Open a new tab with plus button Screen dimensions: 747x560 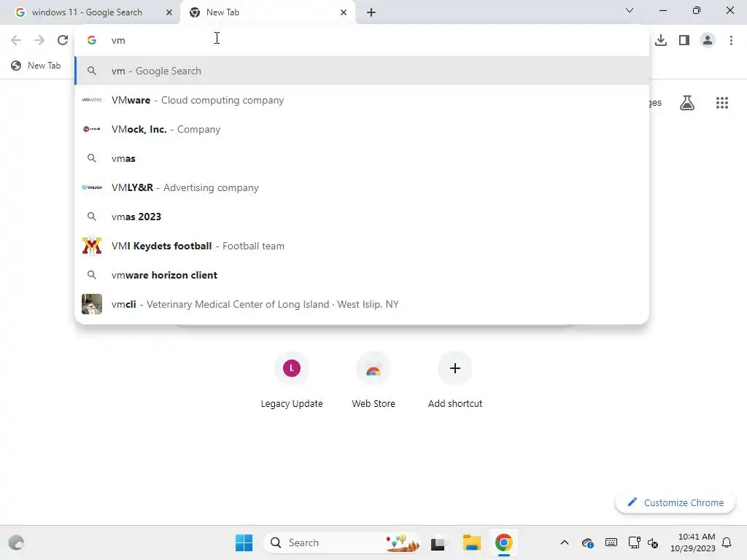tap(371, 12)
